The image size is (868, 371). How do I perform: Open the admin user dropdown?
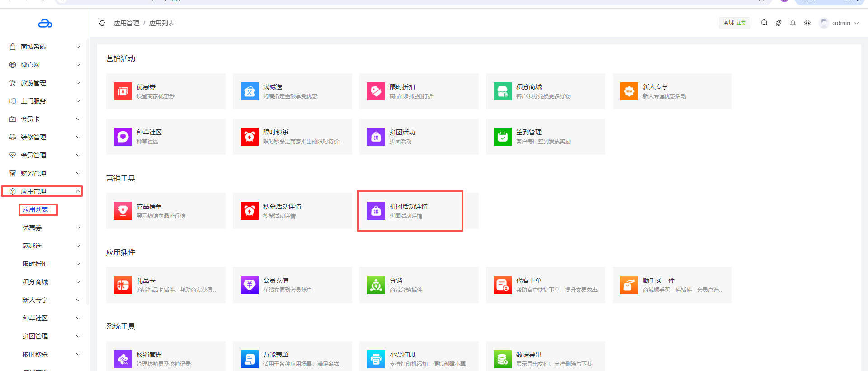click(840, 23)
